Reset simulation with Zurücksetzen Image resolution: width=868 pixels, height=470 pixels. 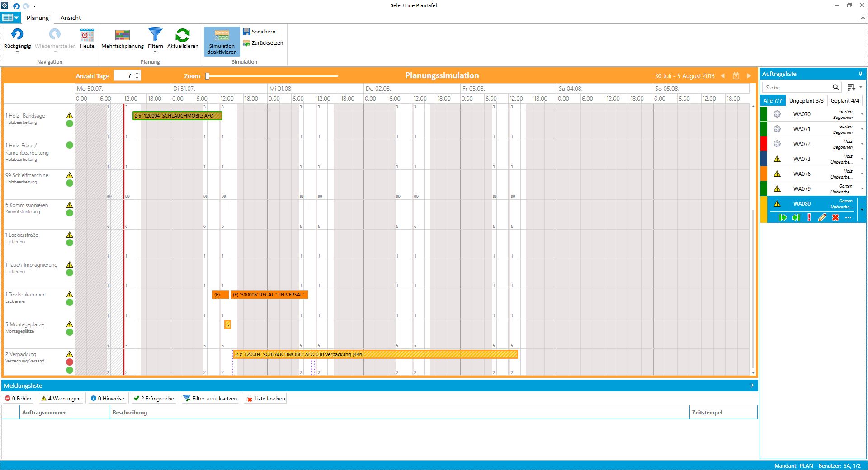tap(263, 43)
